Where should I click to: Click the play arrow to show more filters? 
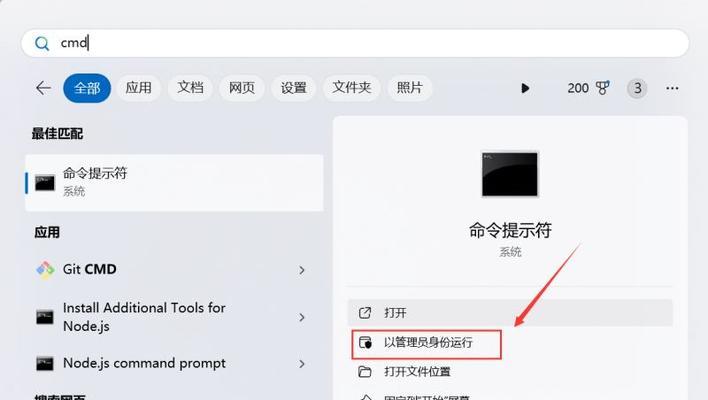525,88
